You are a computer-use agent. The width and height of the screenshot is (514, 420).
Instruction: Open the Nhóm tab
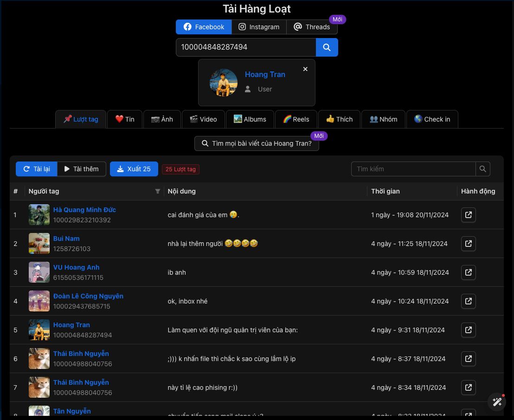tap(383, 119)
